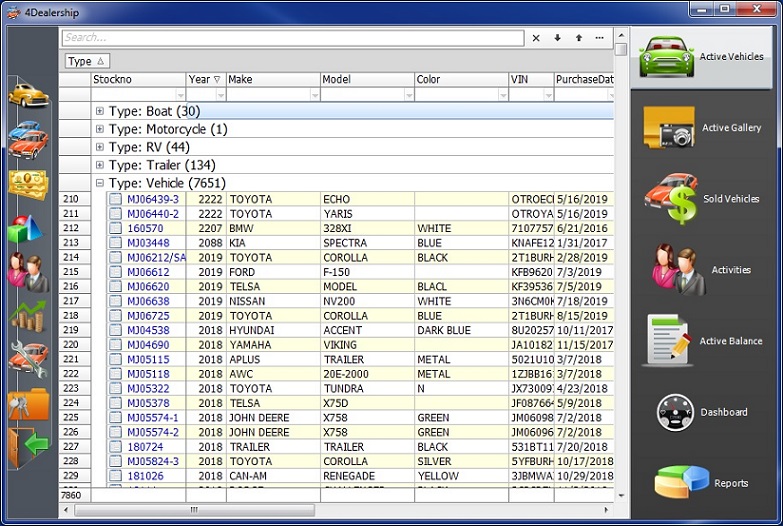Expand the Type: Boat group
Image resolution: width=783 pixels, height=526 pixels.
tap(100, 111)
